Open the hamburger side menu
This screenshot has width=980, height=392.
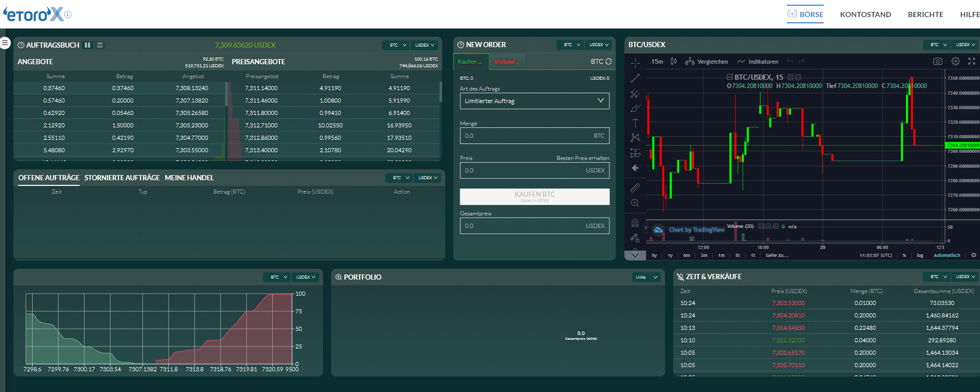(5, 43)
